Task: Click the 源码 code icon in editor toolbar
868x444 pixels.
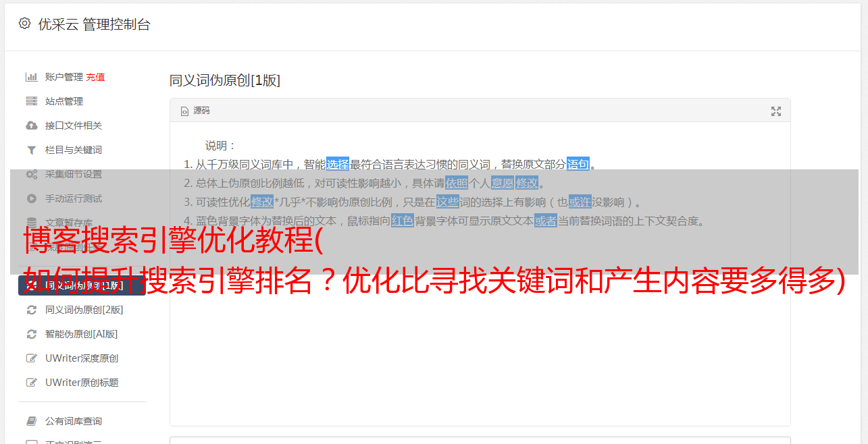Action: (x=184, y=111)
